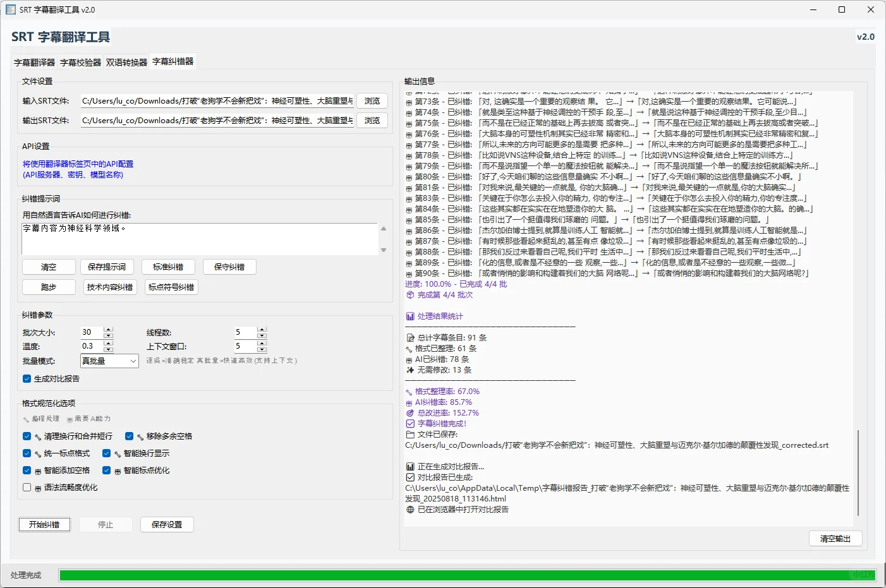Click the 跑步 preset button
This screenshot has height=588, width=886.
[49, 287]
